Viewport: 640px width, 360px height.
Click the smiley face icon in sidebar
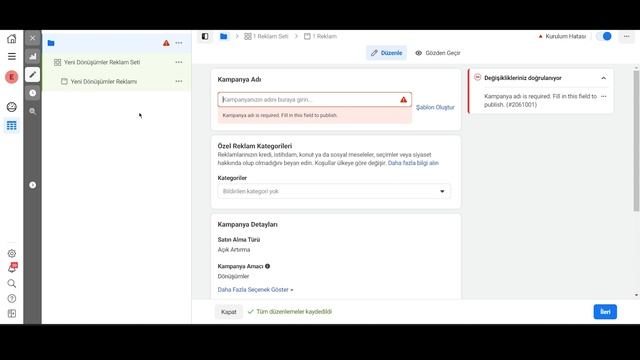11,107
